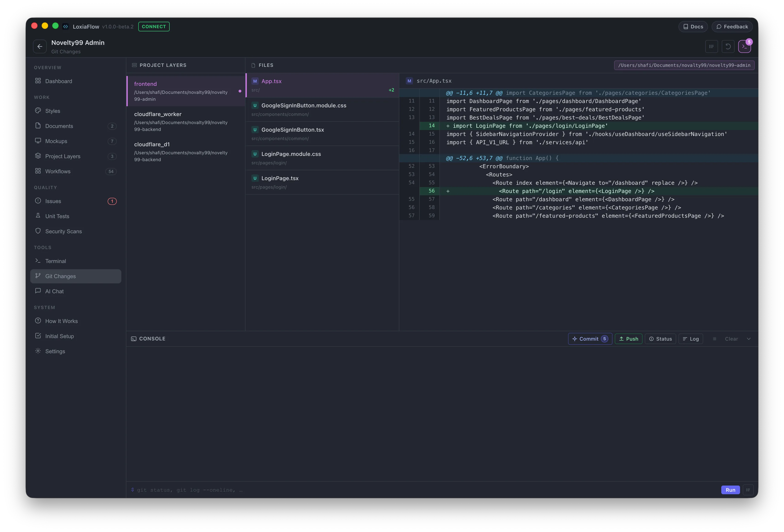Select LoginPage.tsx file
The height and width of the screenshot is (532, 784).
click(322, 182)
